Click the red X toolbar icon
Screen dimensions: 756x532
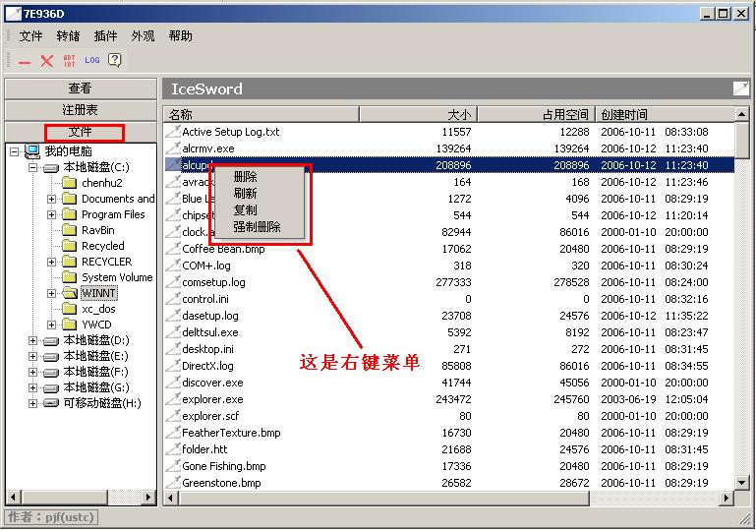[47, 61]
